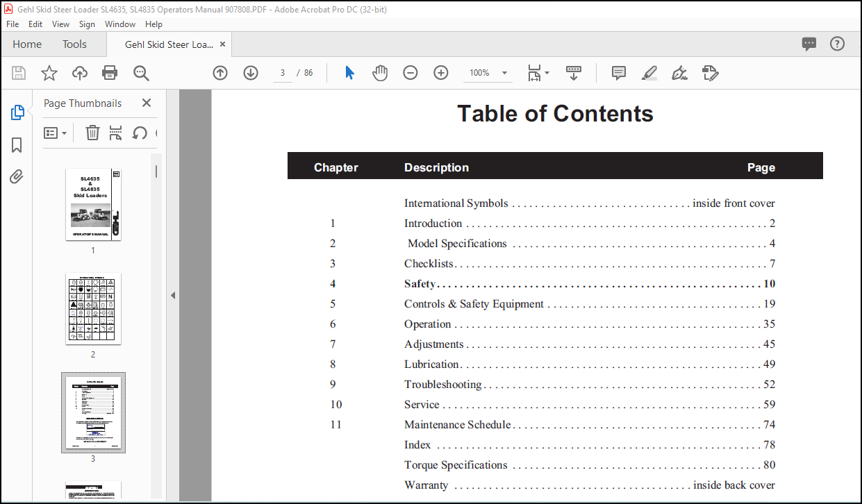The width and height of the screenshot is (862, 504).
Task: Go to the previous page arrow
Action: [x=220, y=73]
